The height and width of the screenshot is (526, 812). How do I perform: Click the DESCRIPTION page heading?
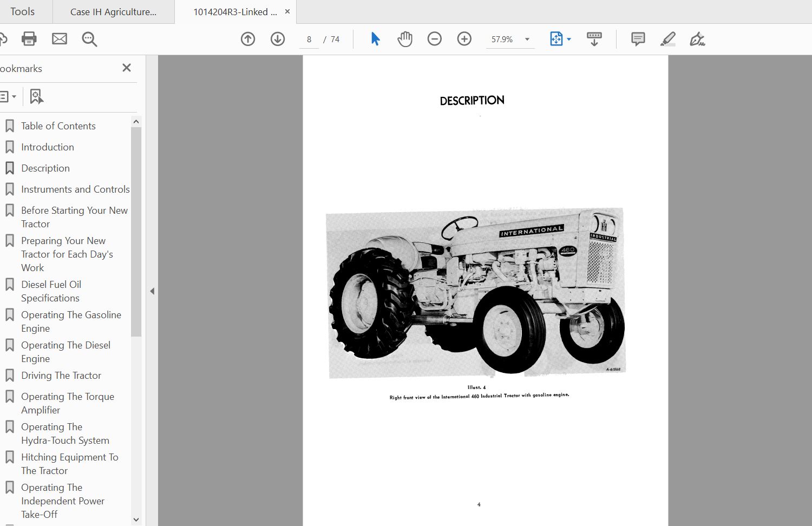tap(472, 101)
